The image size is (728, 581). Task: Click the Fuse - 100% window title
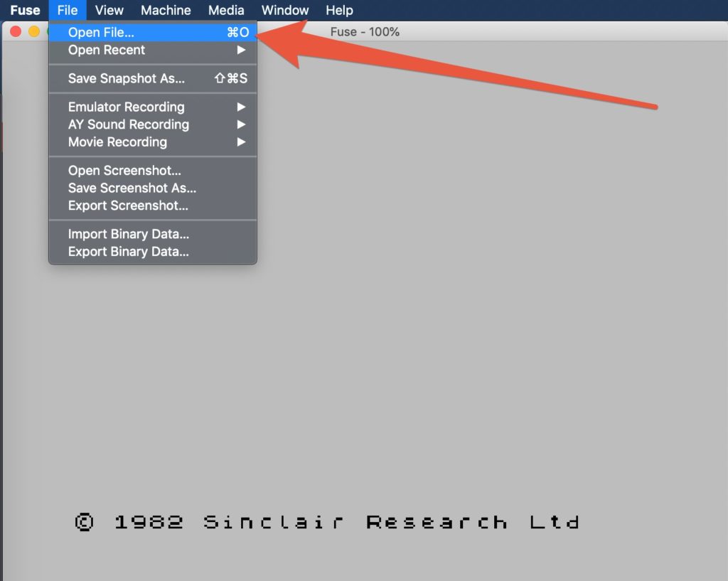365,32
